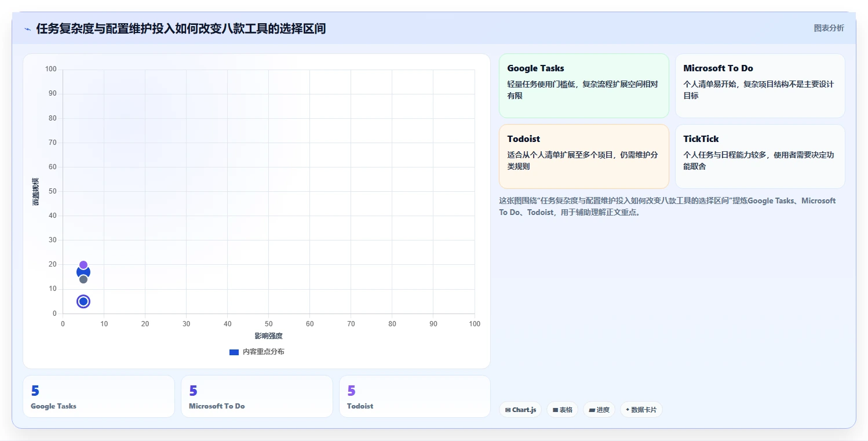Toggle the 内容重点分布 legend color box
This screenshot has width=868, height=441.
click(234, 352)
